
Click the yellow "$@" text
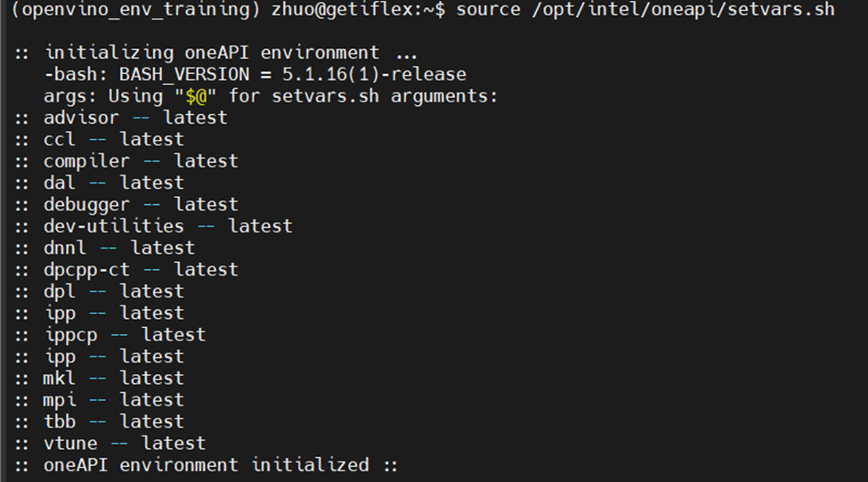pos(196,96)
